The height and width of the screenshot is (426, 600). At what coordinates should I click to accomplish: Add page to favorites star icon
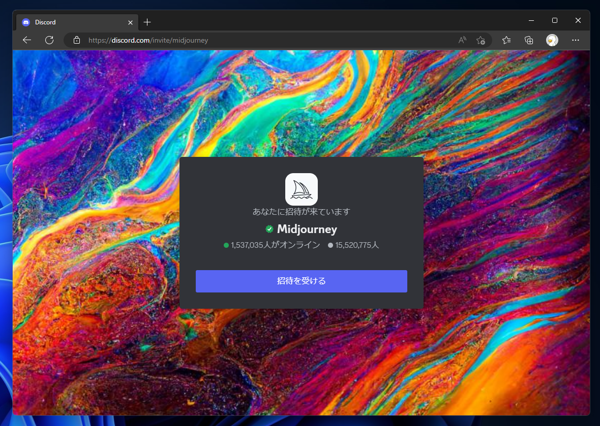pyautogui.click(x=481, y=40)
